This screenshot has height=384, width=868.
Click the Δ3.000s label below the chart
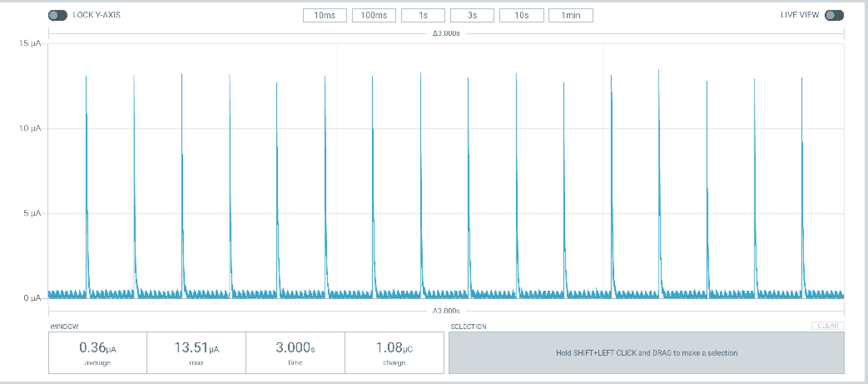click(x=446, y=311)
